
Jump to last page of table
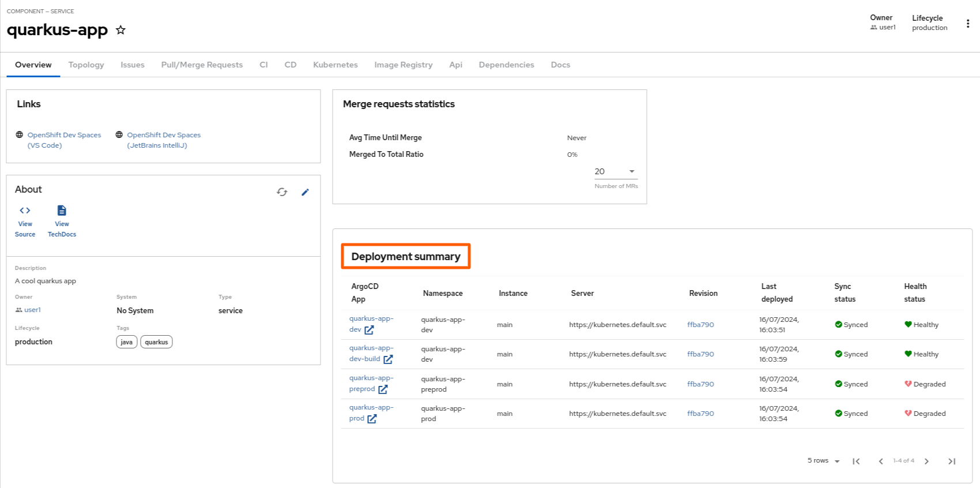click(952, 461)
